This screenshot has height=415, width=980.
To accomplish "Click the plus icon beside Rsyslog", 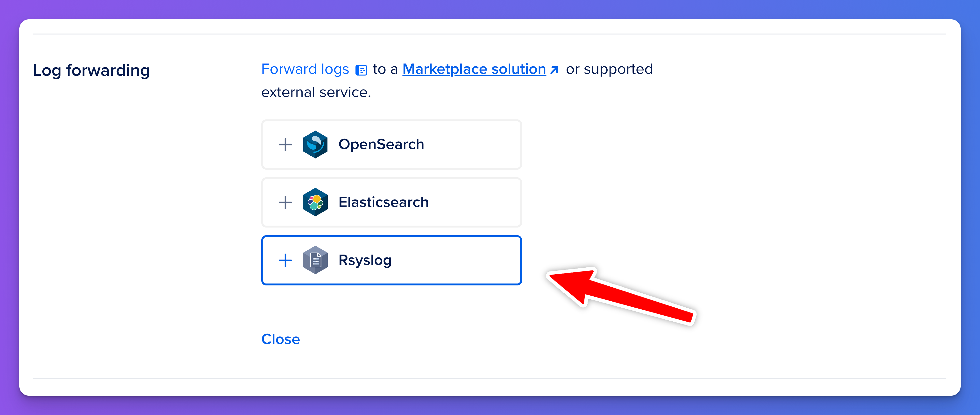I will pyautogui.click(x=285, y=260).
